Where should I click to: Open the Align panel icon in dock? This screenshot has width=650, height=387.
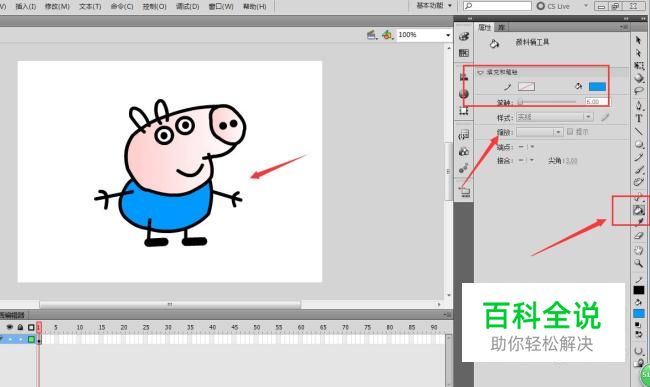pos(464,77)
